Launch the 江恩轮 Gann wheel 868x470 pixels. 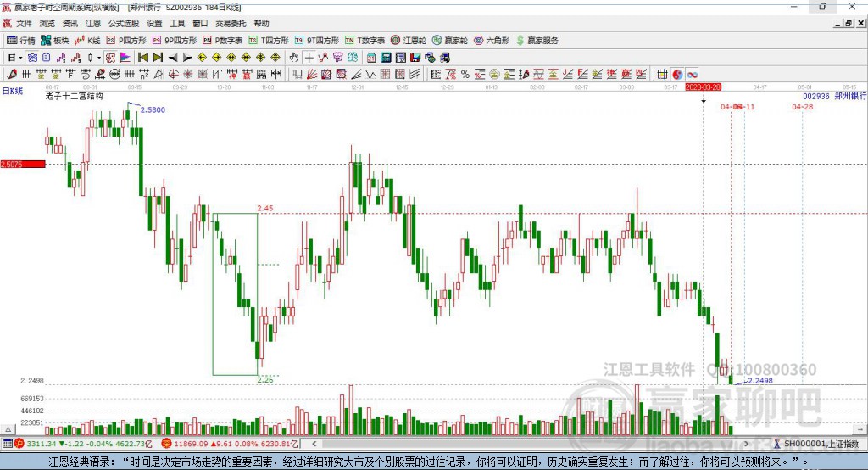409,41
